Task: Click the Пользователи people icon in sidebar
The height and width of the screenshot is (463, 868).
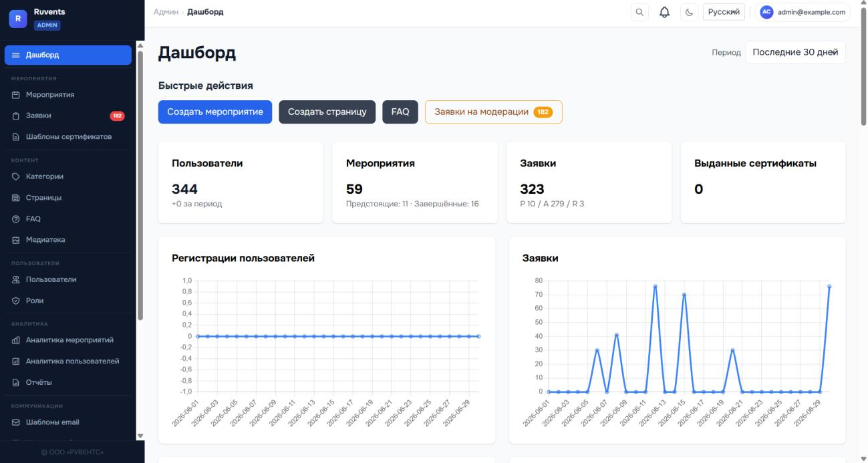Action: (16, 280)
